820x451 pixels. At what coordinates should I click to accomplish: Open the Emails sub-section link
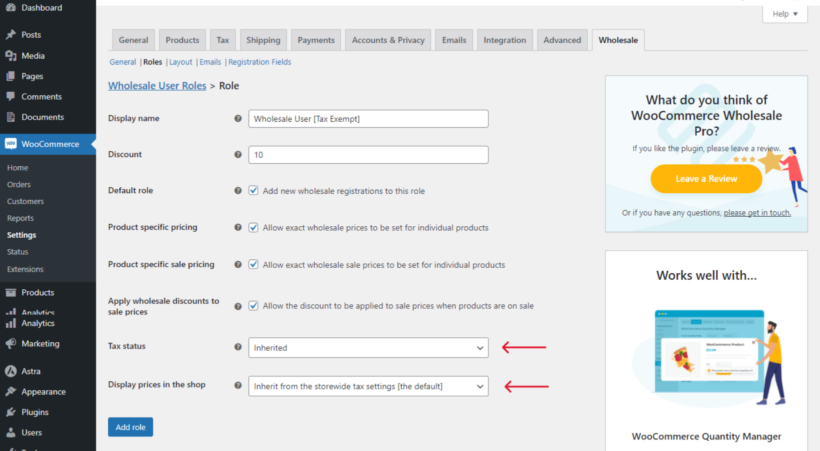tap(210, 62)
